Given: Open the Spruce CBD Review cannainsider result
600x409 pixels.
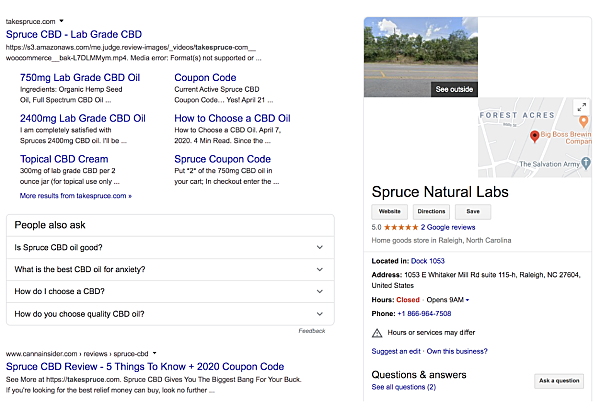Looking at the screenshot, I should pyautogui.click(x=145, y=367).
